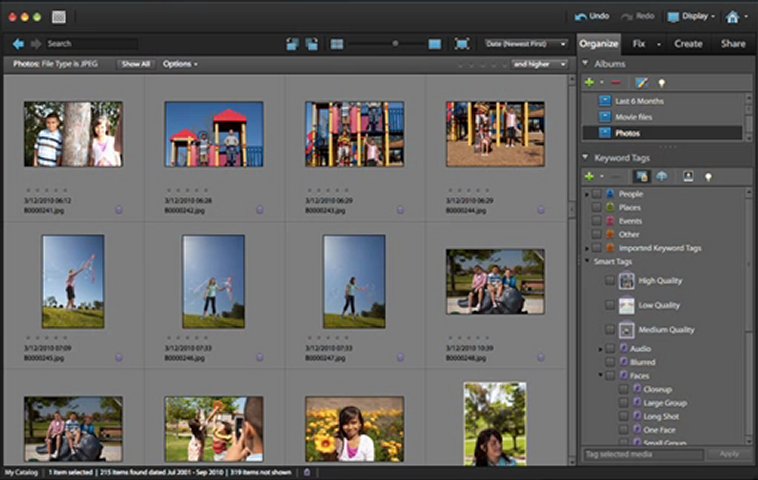Screen dimensions: 758x480
Task: Switch to the Share tab
Action: tap(733, 44)
